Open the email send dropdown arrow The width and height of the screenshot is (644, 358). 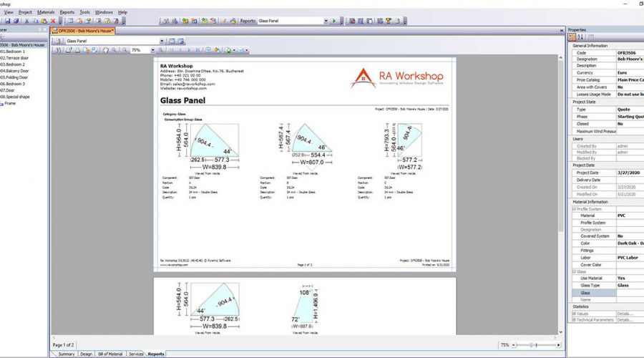[247, 50]
